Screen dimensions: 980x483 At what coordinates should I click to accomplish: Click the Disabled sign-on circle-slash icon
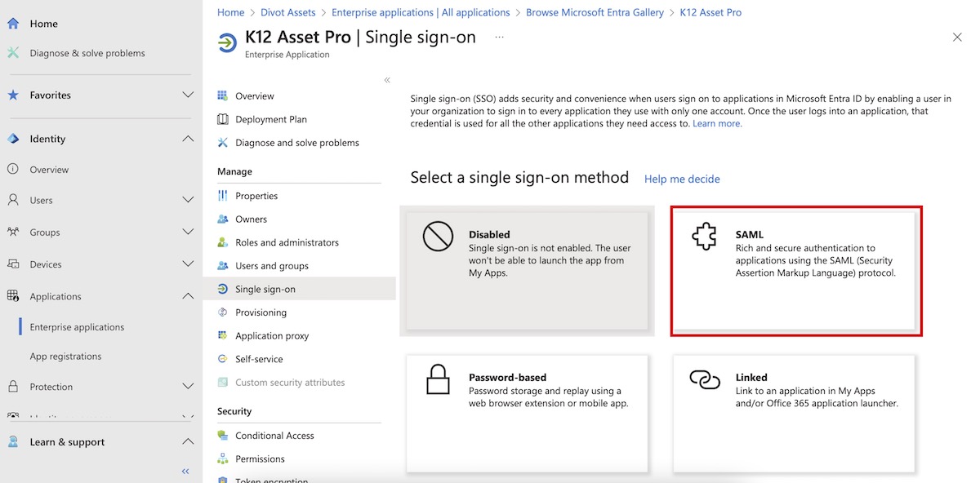[x=438, y=237]
